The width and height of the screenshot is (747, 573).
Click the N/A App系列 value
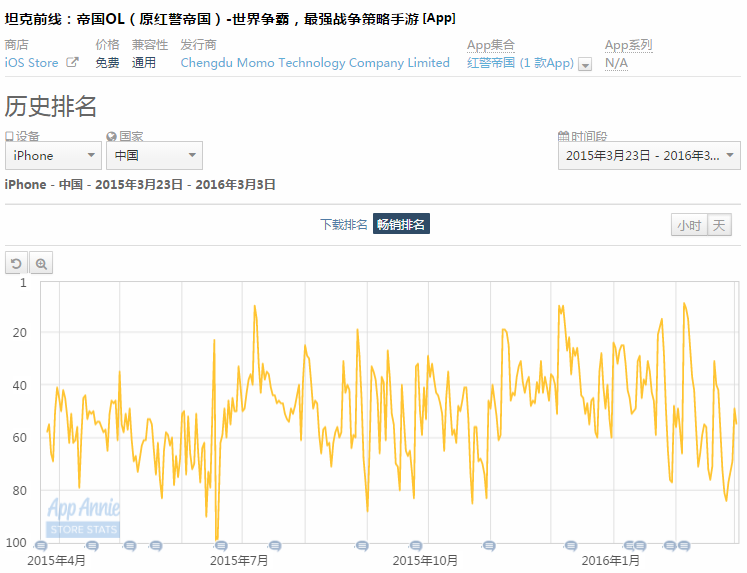coord(616,62)
